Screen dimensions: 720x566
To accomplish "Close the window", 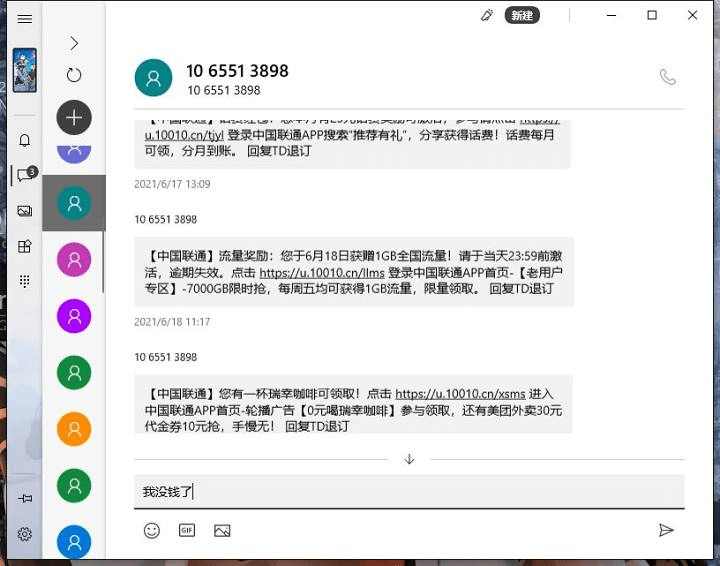I will point(692,15).
